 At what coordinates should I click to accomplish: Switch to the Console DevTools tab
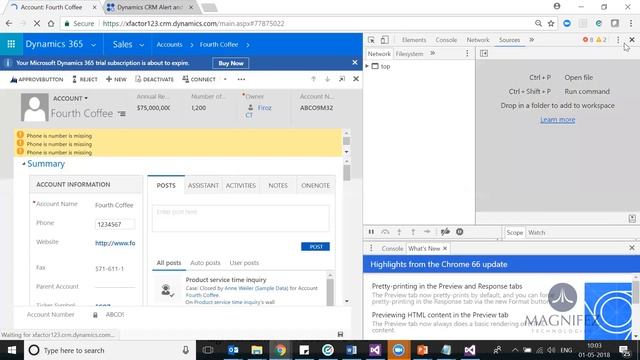pos(446,40)
